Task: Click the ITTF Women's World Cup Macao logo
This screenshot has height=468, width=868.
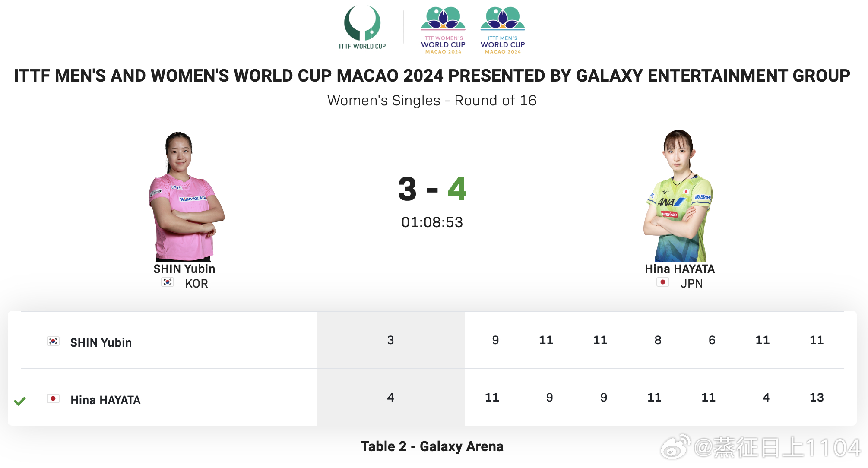Action: tap(443, 30)
